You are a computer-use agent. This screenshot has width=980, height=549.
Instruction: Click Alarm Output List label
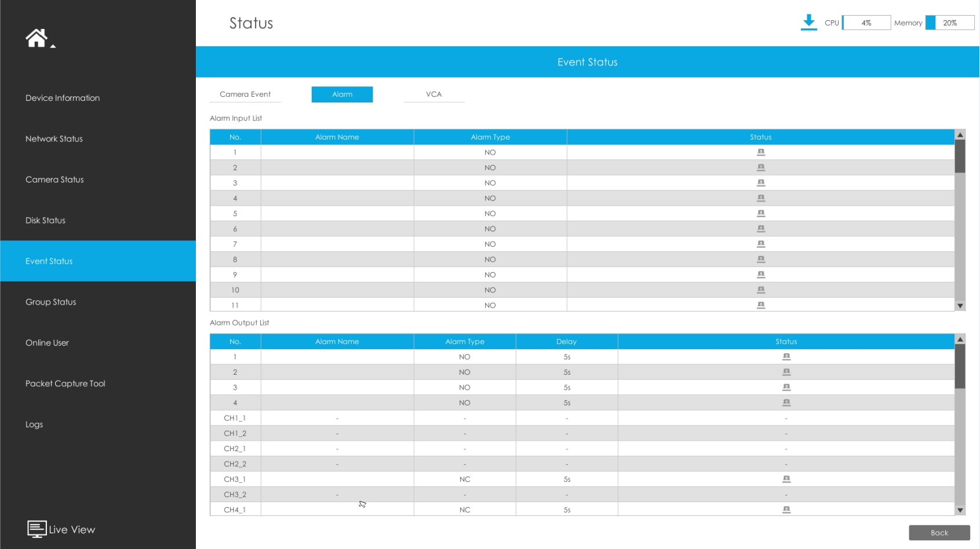point(239,323)
